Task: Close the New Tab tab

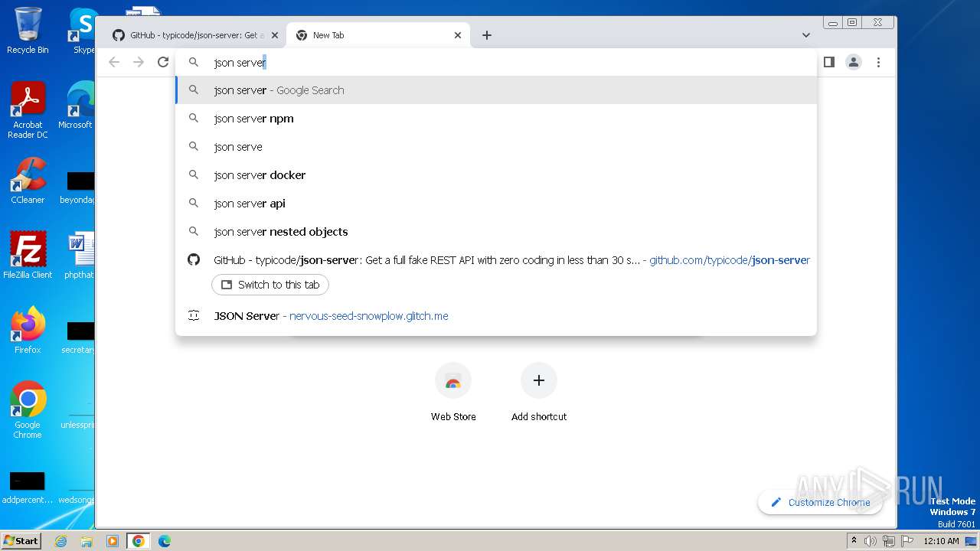Action: 458,35
